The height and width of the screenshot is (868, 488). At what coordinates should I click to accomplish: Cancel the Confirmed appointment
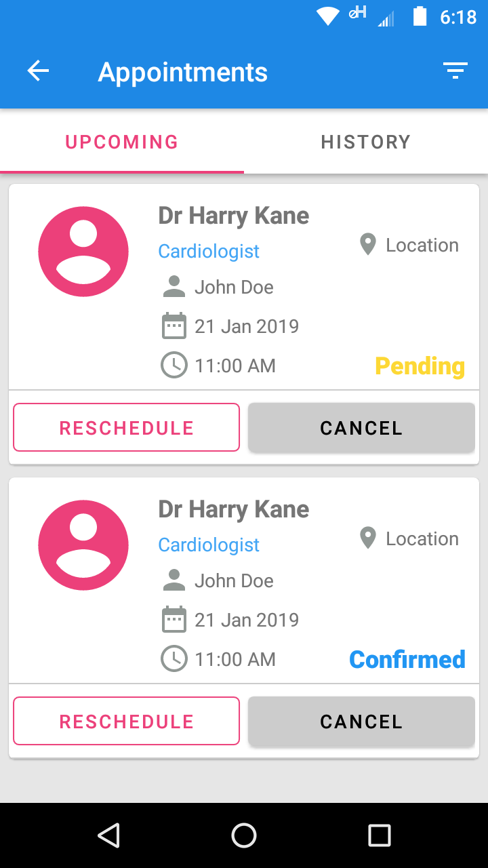[361, 722]
